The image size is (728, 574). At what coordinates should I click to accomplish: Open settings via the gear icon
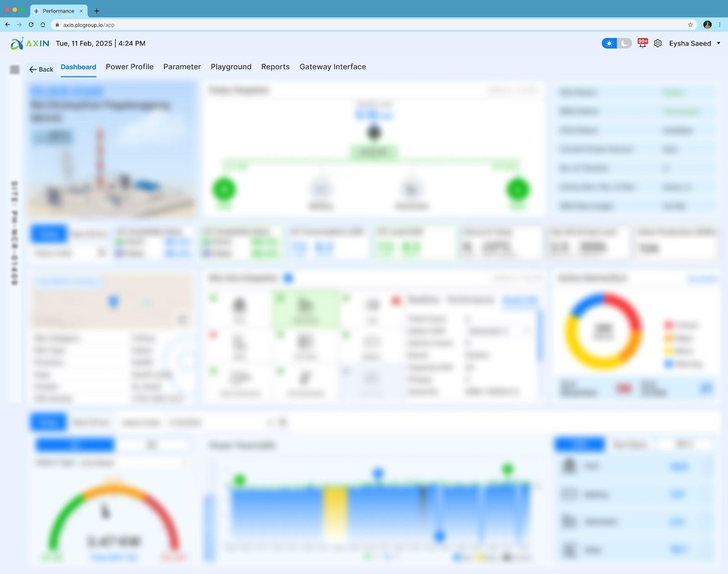(x=658, y=43)
